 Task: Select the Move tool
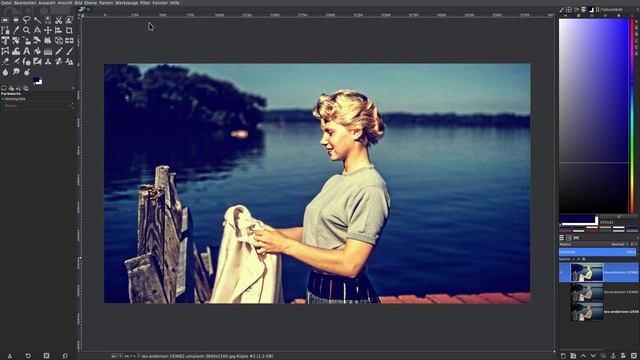(48, 30)
